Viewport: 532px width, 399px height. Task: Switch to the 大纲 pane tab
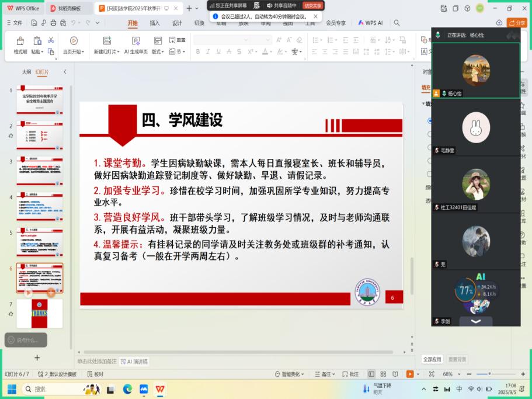pos(26,72)
